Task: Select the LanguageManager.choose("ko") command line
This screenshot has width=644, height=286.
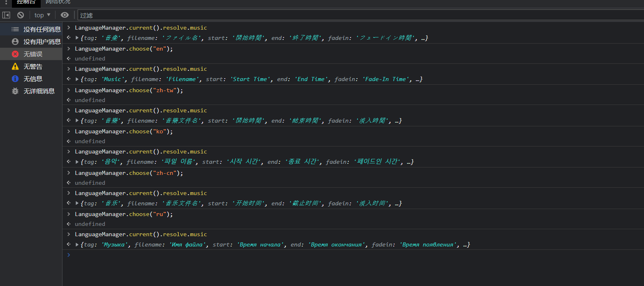Action: pos(124,131)
